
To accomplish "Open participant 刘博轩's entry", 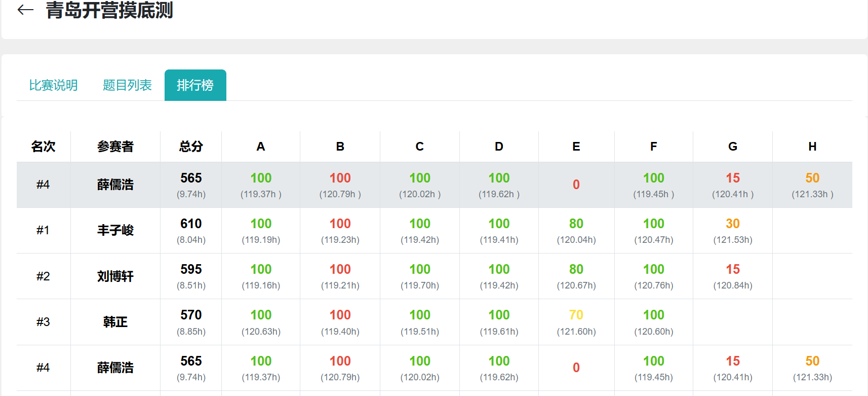I will (115, 276).
